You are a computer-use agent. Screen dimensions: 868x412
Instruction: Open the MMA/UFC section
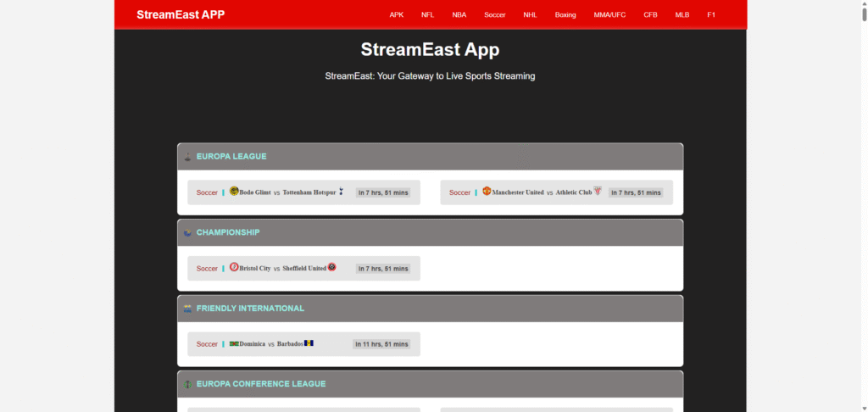coord(609,15)
